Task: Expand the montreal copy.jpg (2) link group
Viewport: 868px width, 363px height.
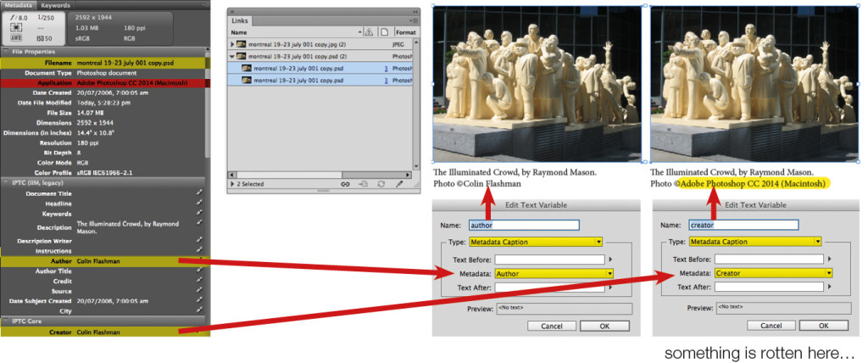Action: [232, 44]
